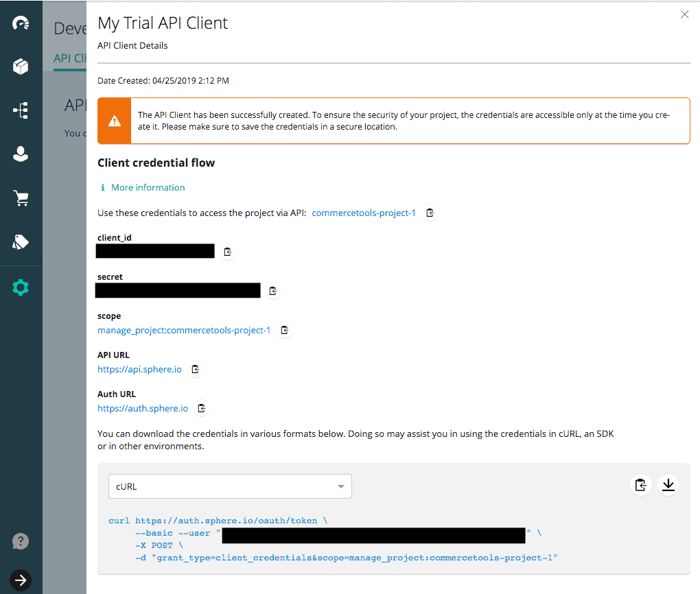The height and width of the screenshot is (594, 700).
Task: Copy the scope value to clipboard
Action: click(x=284, y=330)
